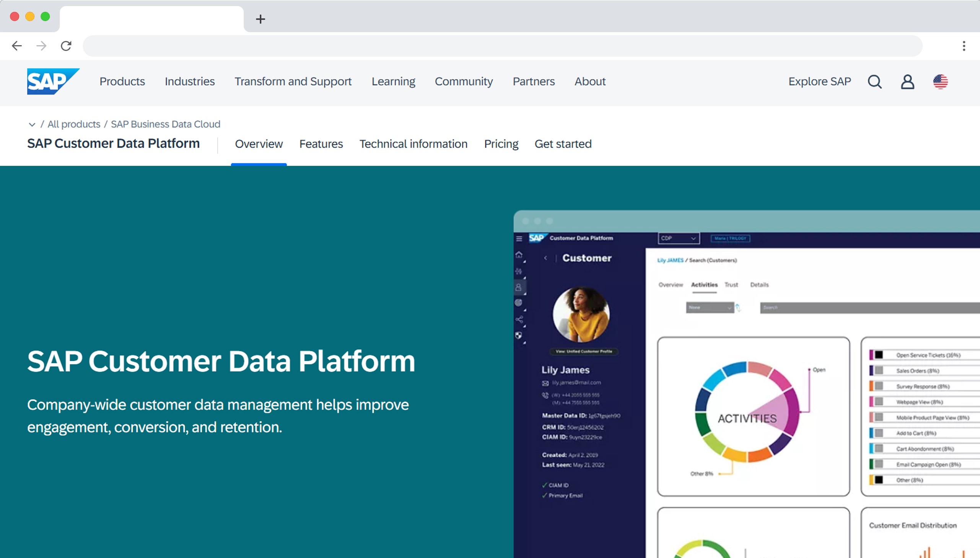Open the Partners menu
The width and height of the screenshot is (980, 558).
coord(534,82)
